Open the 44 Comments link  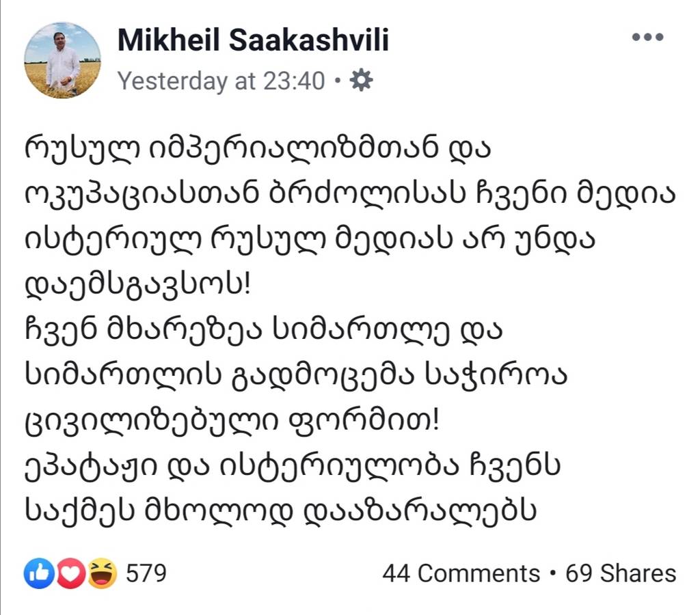click(461, 573)
